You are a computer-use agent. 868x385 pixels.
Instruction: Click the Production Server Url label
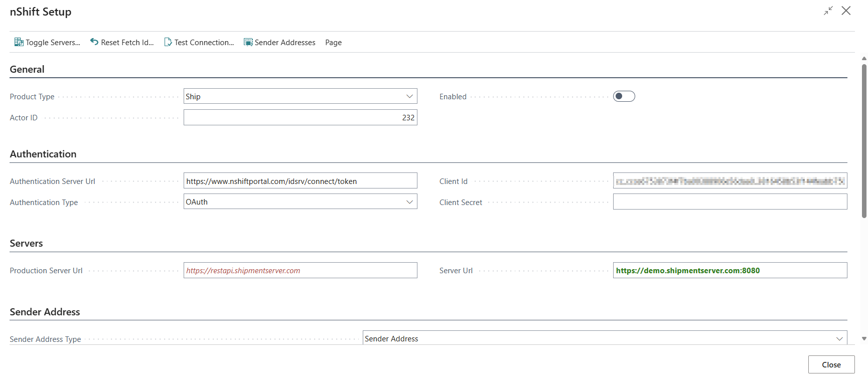pyautogui.click(x=46, y=271)
